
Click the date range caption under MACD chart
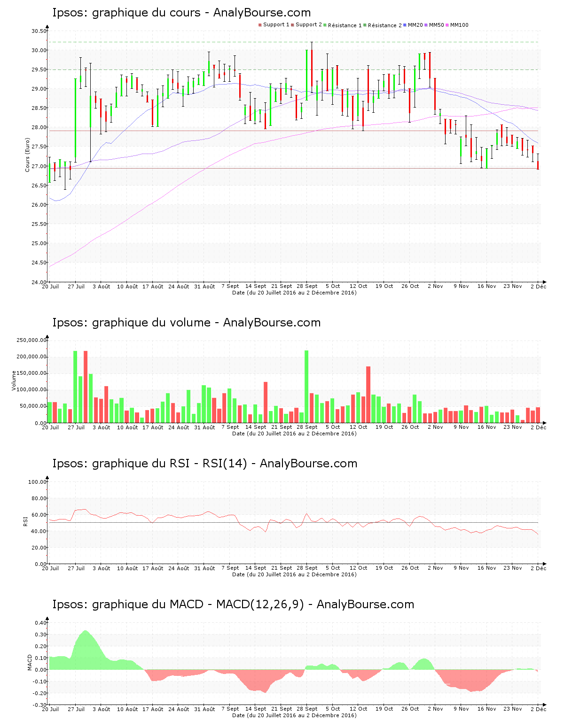tap(294, 715)
